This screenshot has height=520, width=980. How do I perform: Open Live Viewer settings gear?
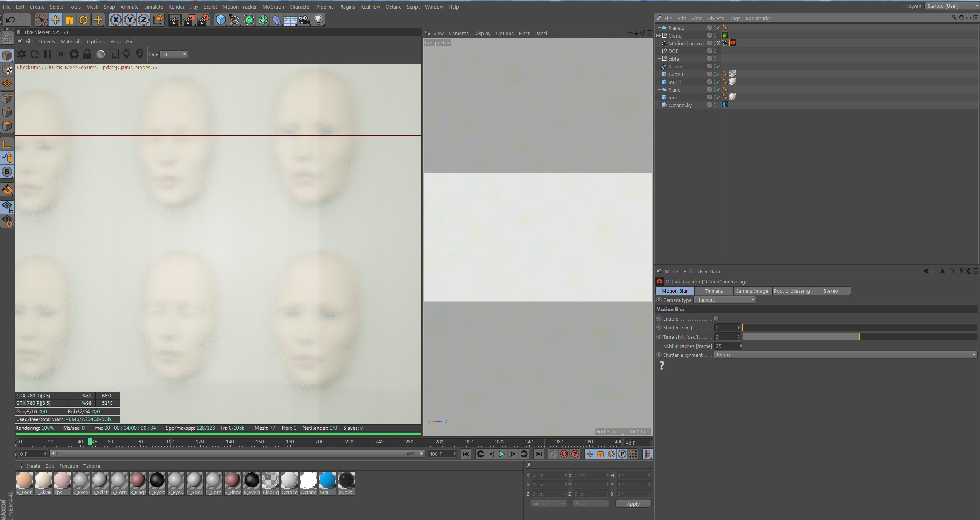[74, 55]
